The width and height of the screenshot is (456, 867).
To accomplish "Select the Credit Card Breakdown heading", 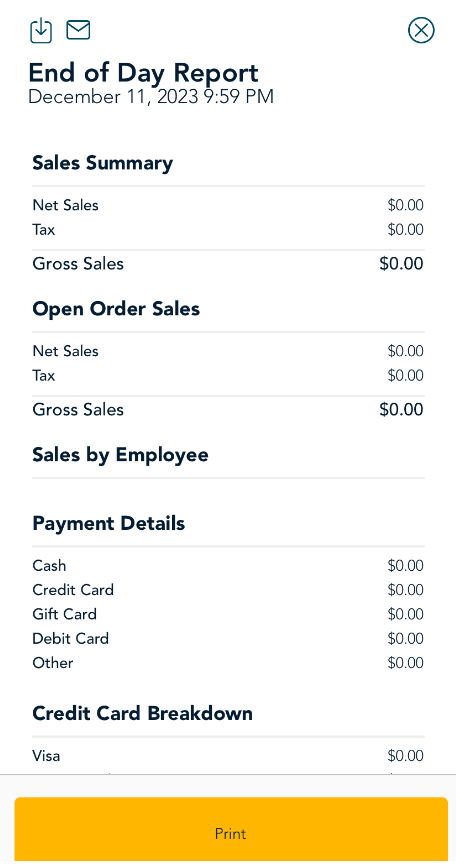I will tap(143, 713).
